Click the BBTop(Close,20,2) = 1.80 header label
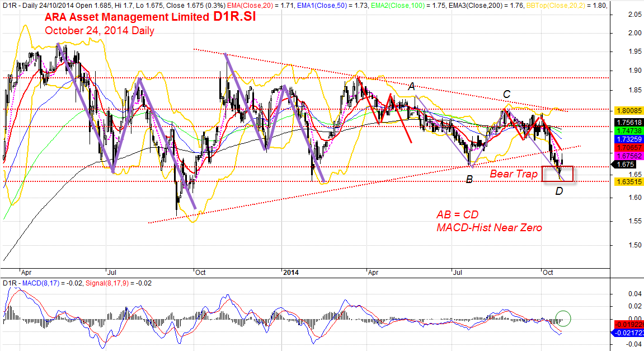The height and width of the screenshot is (351, 644). (x=566, y=6)
